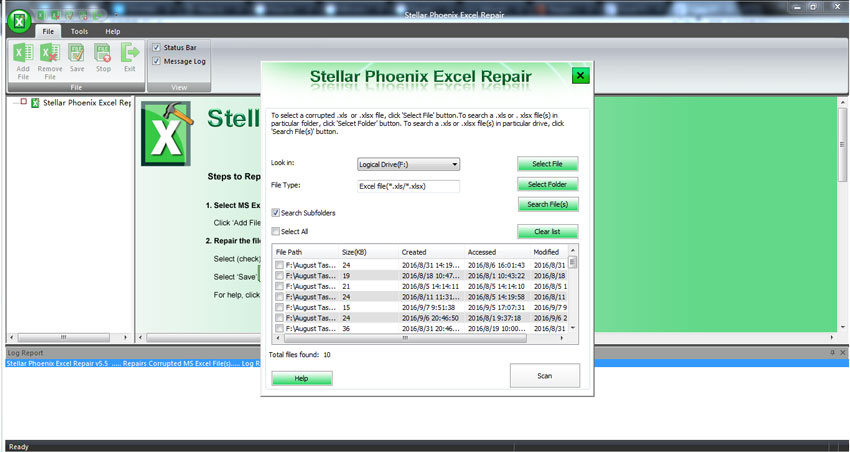Click the Save icon in ribbon
Image resolution: width=850 pixels, height=452 pixels.
(x=77, y=56)
